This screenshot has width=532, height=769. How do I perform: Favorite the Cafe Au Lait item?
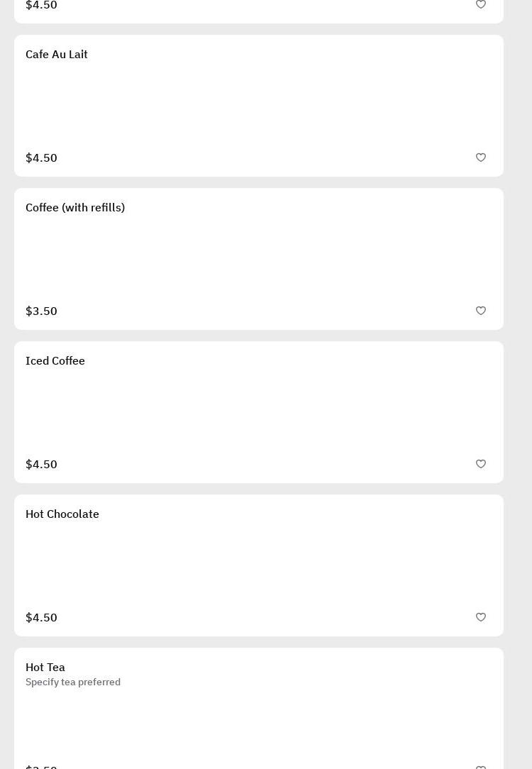click(481, 157)
